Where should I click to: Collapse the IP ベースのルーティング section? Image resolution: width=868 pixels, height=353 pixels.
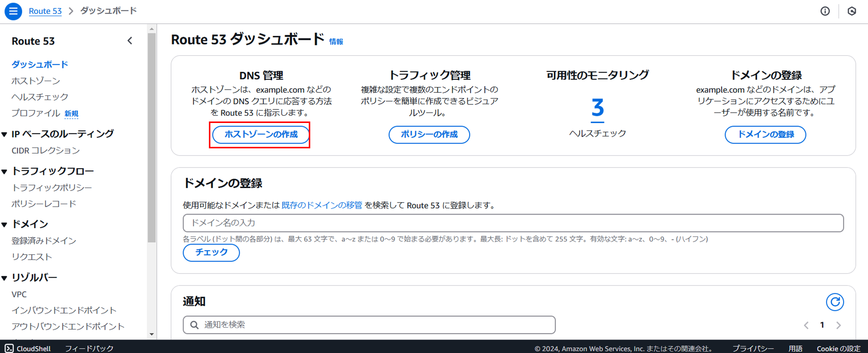pyautogui.click(x=4, y=134)
